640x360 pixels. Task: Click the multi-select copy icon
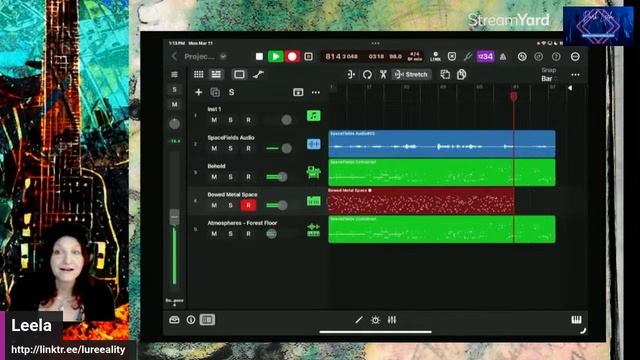(445, 74)
